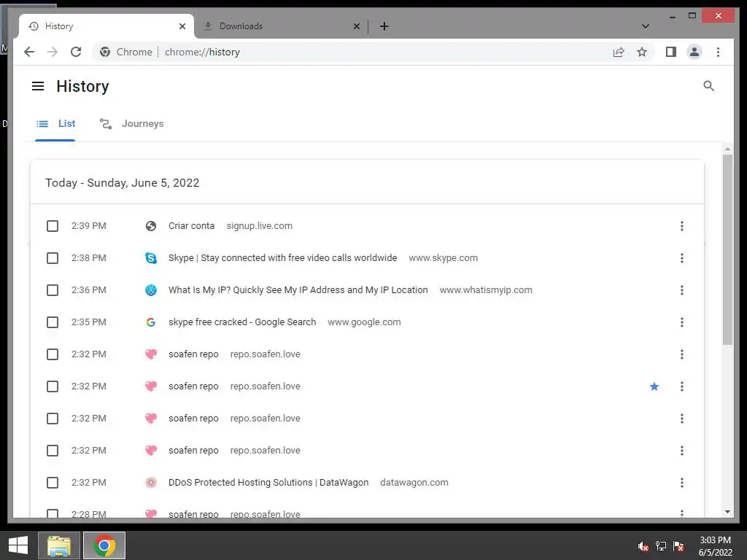Switch to the Journeys view
This screenshot has width=747, height=560.
pos(131,124)
